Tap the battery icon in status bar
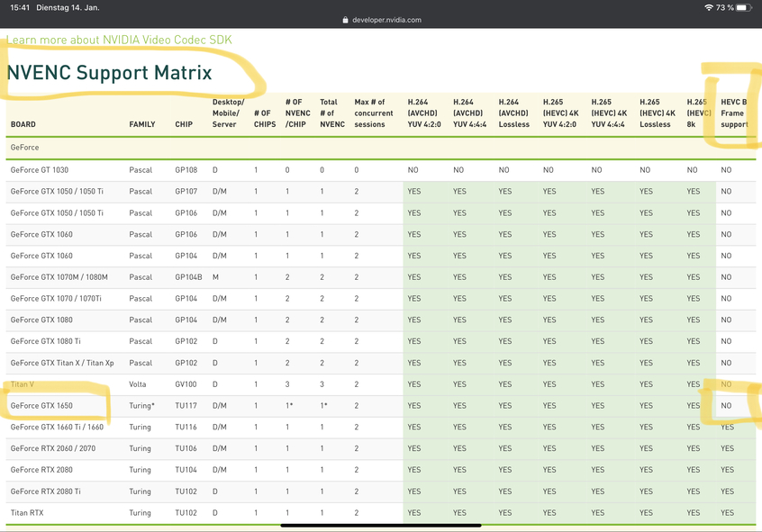Image resolution: width=762 pixels, height=532 pixels. 744,8
